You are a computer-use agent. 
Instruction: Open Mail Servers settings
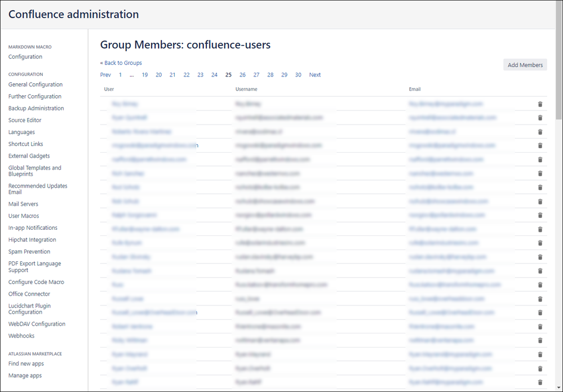point(23,204)
